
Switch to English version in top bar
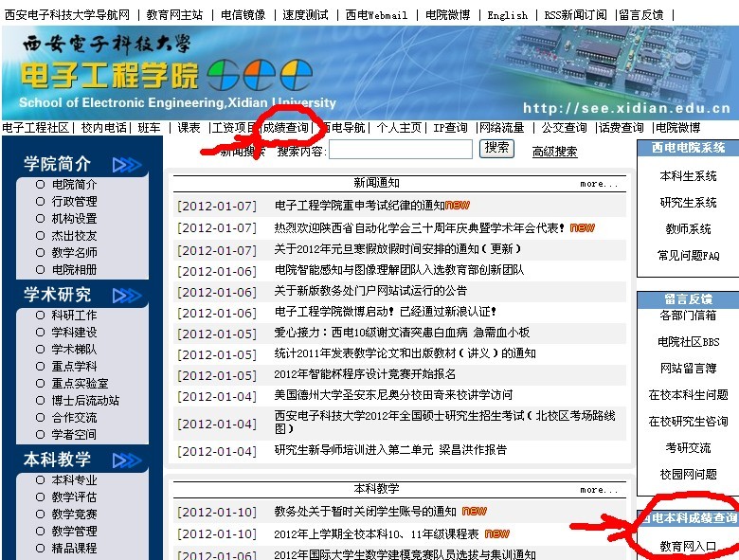point(508,15)
